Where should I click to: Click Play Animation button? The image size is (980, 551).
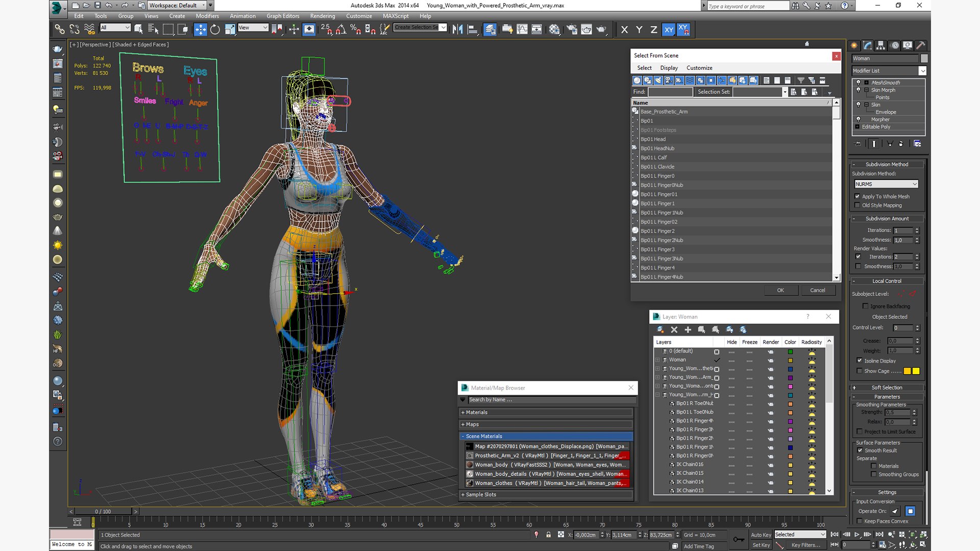point(857,534)
